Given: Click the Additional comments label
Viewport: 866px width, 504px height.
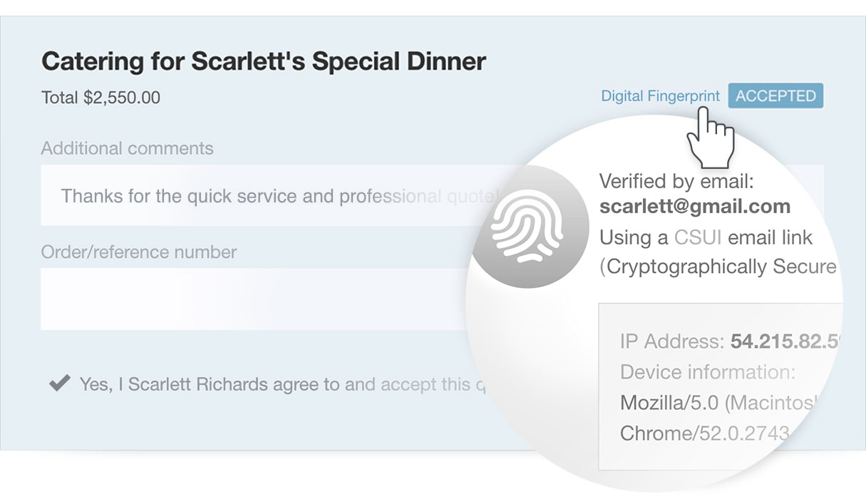Looking at the screenshot, I should [127, 148].
